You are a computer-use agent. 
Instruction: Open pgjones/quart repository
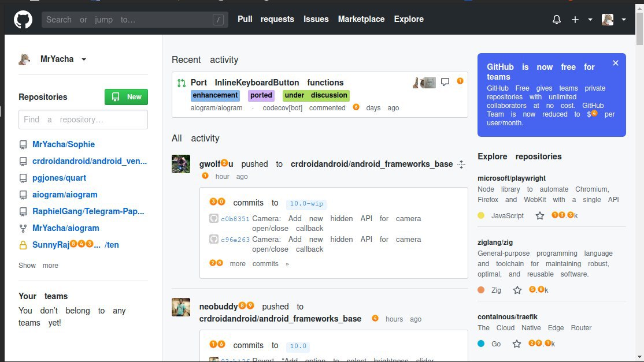tap(59, 178)
